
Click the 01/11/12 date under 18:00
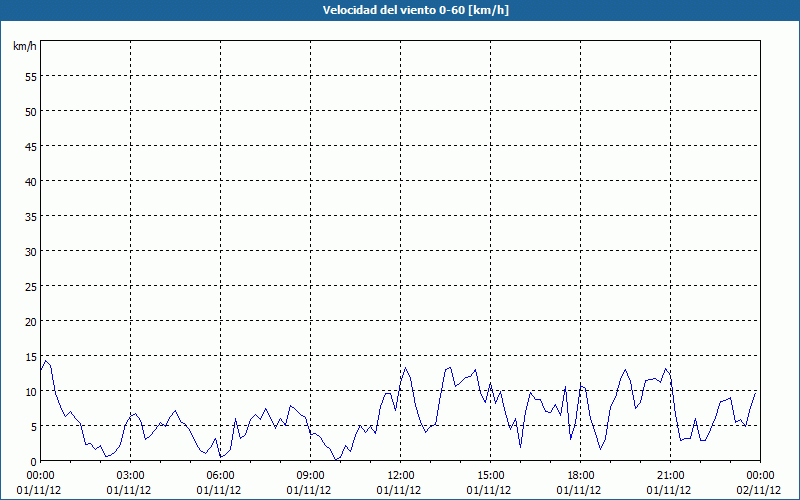click(x=579, y=490)
